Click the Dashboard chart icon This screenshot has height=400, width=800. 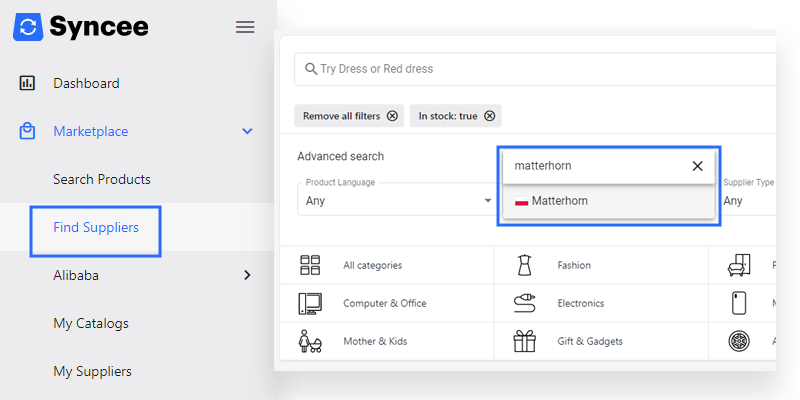click(x=27, y=83)
